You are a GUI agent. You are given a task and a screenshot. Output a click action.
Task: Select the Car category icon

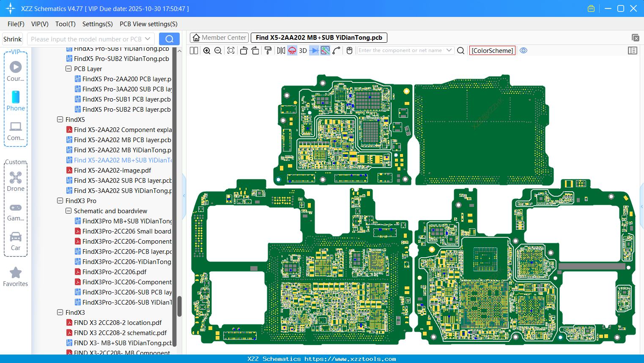pos(16,241)
